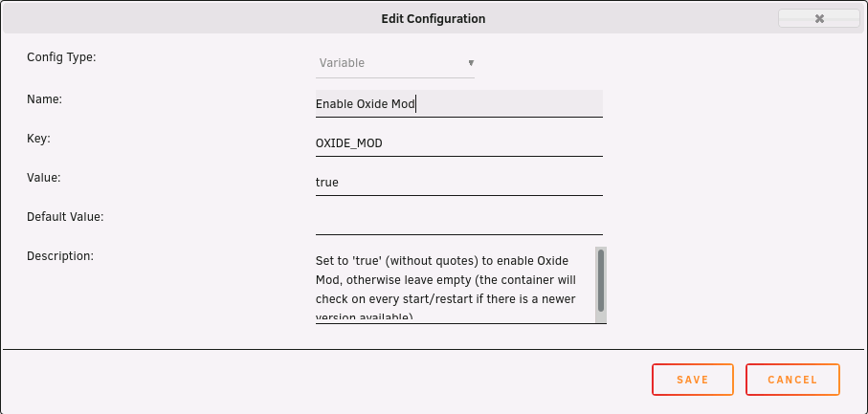Click inside the Description text area
868x414 pixels.
point(455,285)
